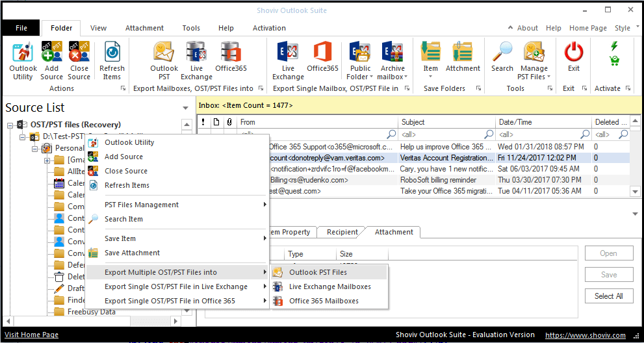Click the Select All button
The height and width of the screenshot is (343, 644).
[608, 296]
